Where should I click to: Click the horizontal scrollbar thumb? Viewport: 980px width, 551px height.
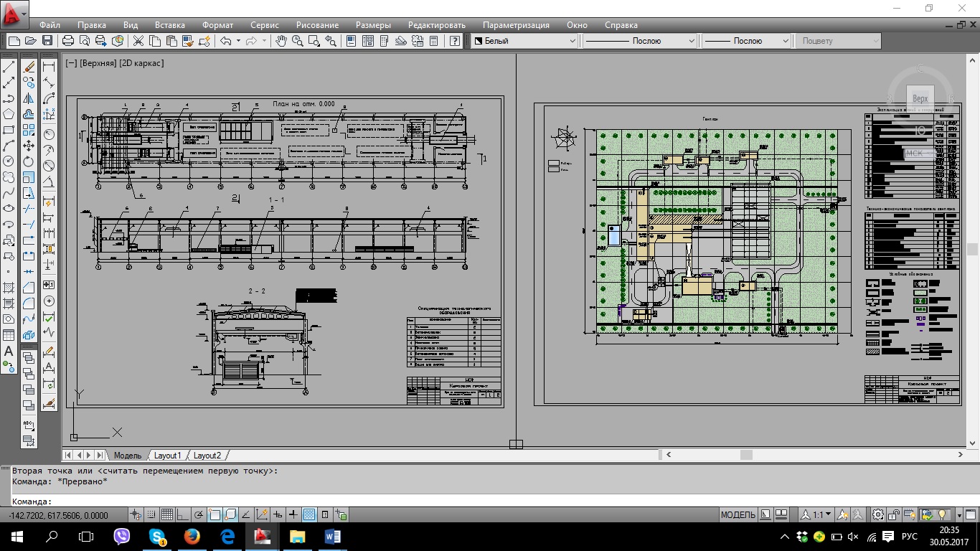pyautogui.click(x=746, y=455)
